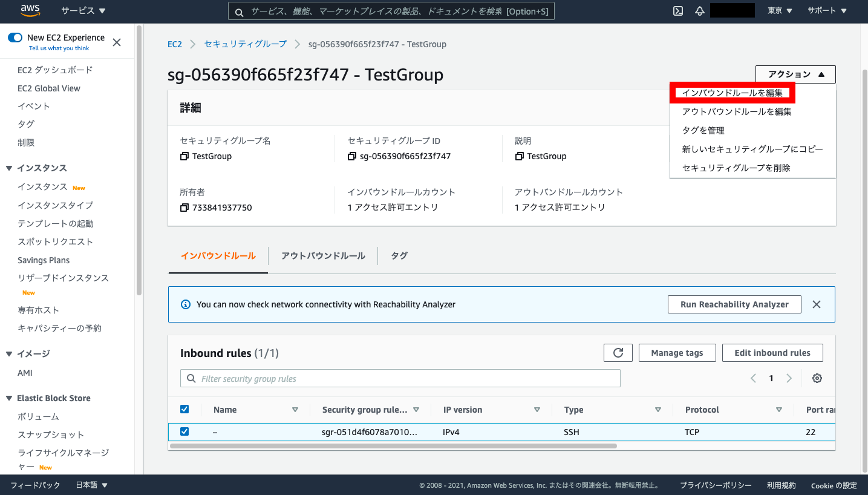Open the CloudShell terminal icon
The image size is (868, 495).
tap(679, 11)
